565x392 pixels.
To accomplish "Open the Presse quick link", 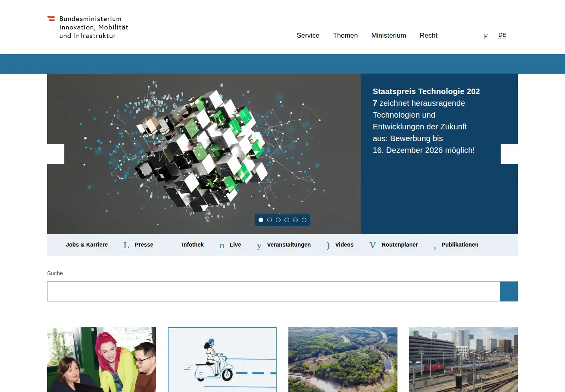I will [x=144, y=245].
